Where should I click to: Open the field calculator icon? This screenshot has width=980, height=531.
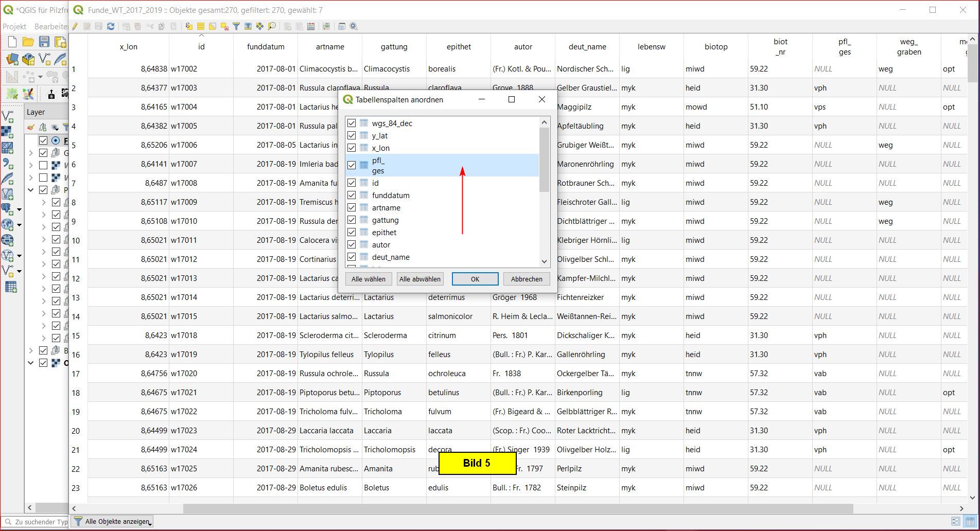click(311, 26)
